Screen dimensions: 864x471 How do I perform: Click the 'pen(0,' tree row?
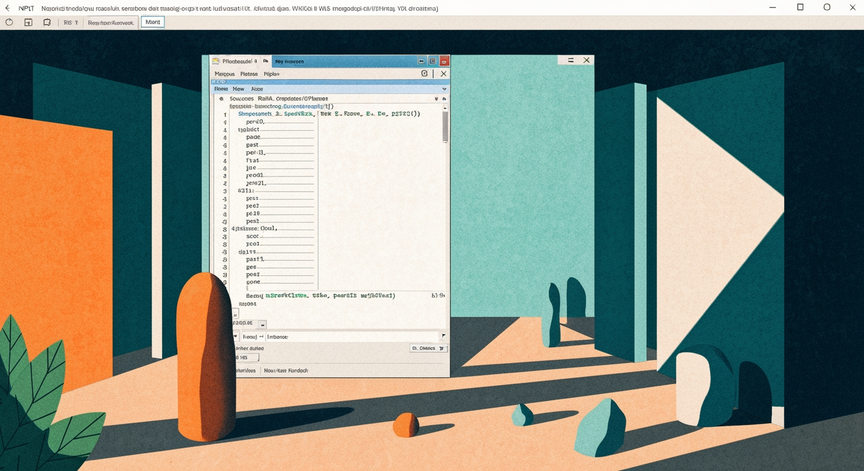(x=280, y=122)
